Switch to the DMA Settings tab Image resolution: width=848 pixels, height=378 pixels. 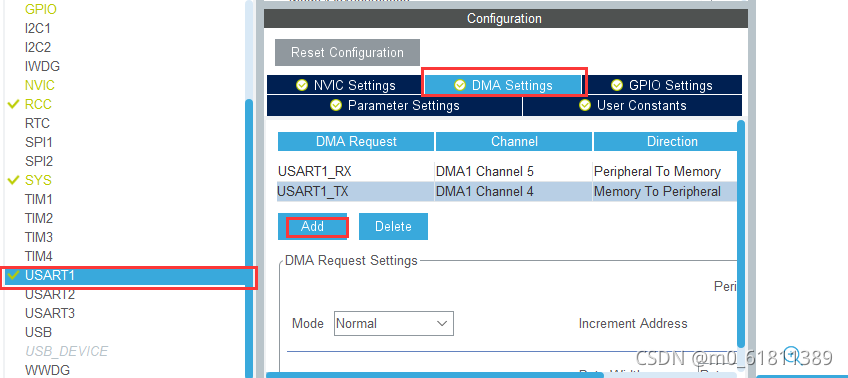pos(504,85)
